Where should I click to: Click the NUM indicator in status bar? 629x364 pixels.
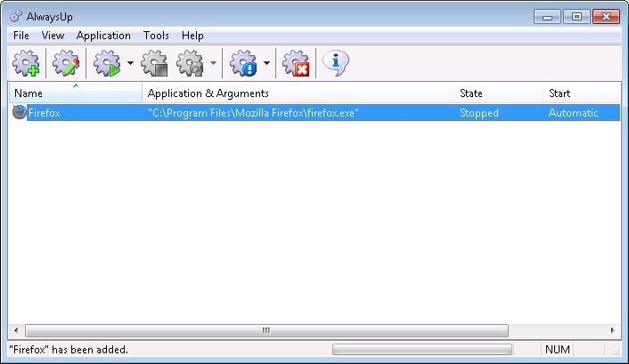click(558, 350)
